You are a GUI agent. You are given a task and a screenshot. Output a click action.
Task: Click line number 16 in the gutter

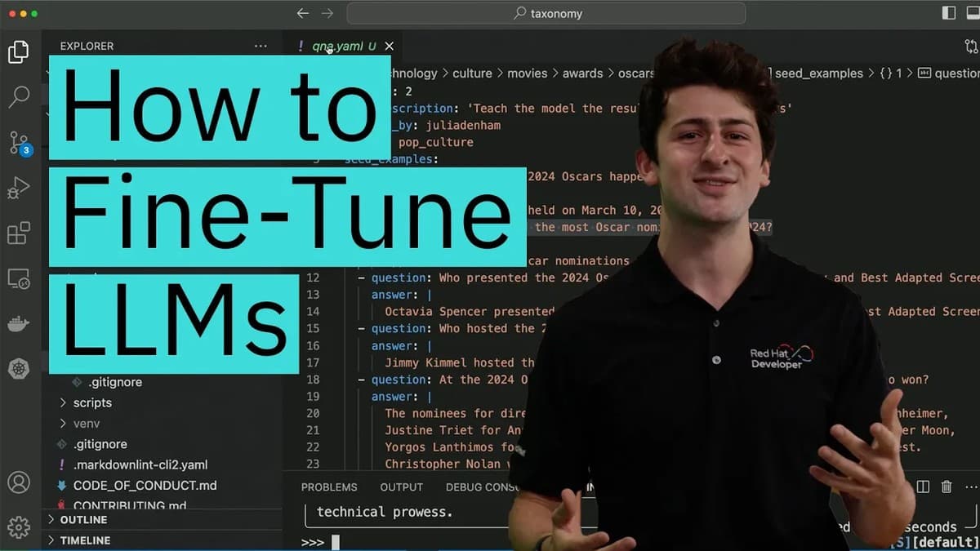pyautogui.click(x=313, y=345)
